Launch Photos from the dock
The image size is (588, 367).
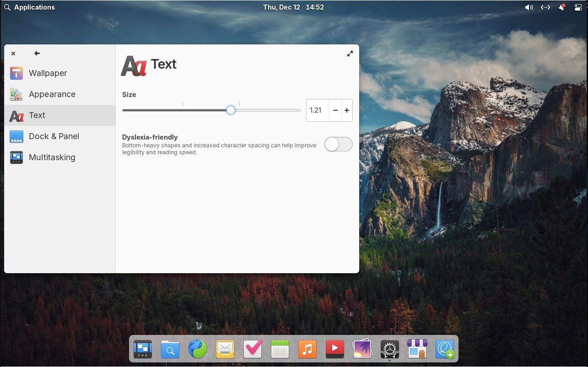[x=362, y=349]
